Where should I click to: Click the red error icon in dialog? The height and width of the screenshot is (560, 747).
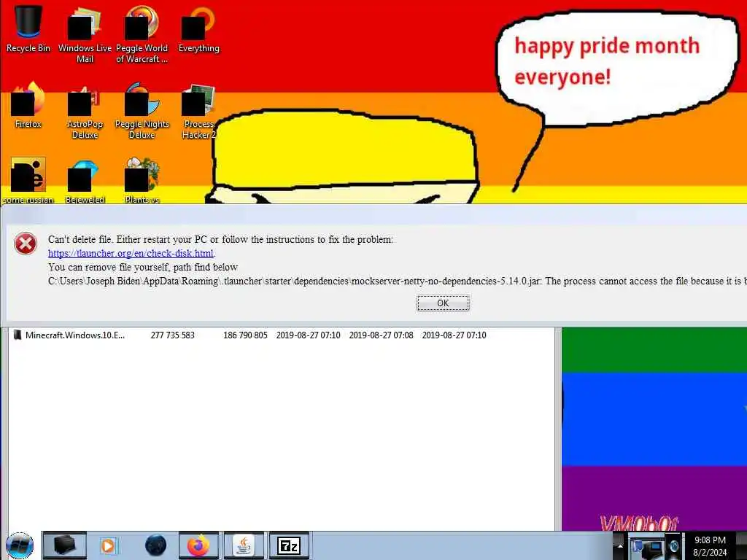(x=26, y=244)
